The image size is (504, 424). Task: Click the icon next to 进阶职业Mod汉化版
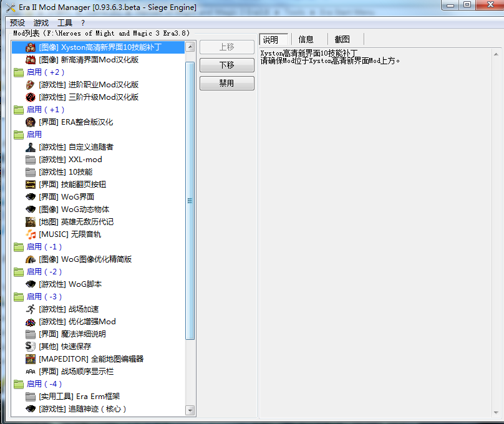tap(31, 85)
